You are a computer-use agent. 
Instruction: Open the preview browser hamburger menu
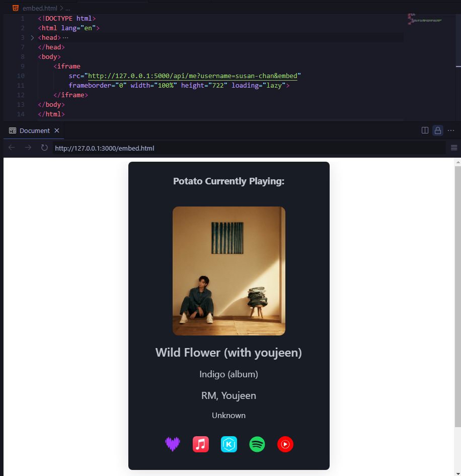tap(454, 148)
